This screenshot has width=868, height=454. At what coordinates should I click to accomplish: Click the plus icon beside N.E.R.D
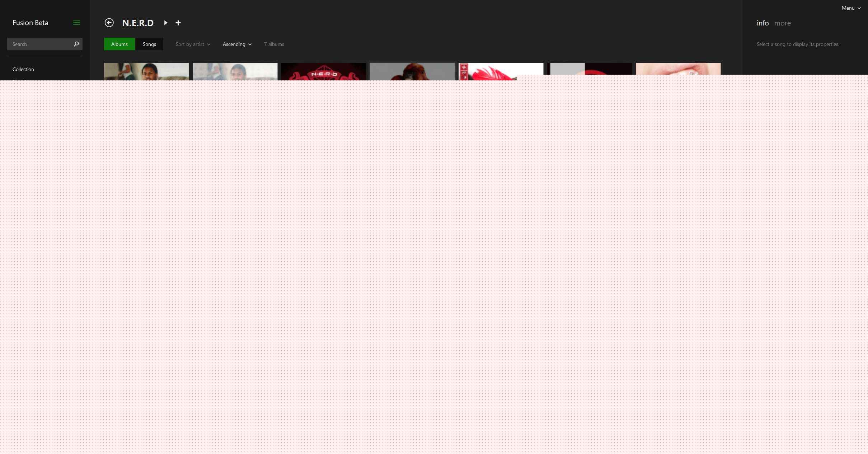[178, 23]
